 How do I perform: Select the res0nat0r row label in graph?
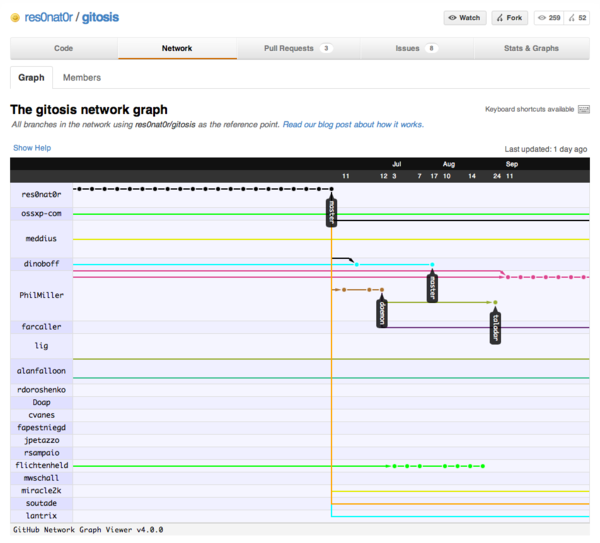point(41,195)
